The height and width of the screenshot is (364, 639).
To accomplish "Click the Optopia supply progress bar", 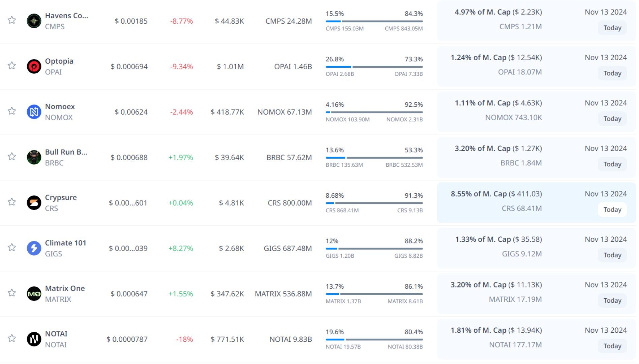I will 374,67.
